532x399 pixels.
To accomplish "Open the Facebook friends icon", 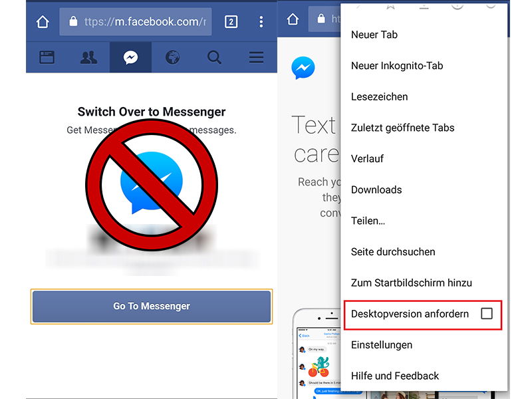I will (88, 57).
